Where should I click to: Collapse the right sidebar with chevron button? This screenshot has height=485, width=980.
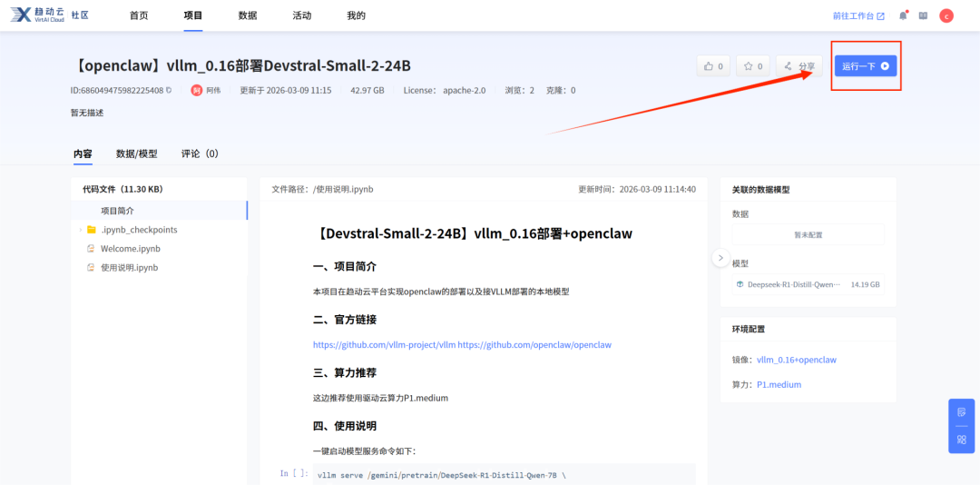pyautogui.click(x=720, y=257)
